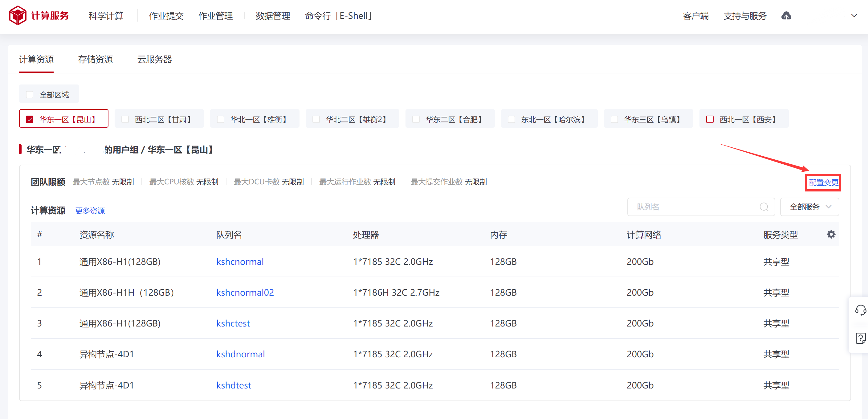Viewport: 868px width, 419px height.
Task: Open the kshcnormal queue link
Action: (240, 261)
